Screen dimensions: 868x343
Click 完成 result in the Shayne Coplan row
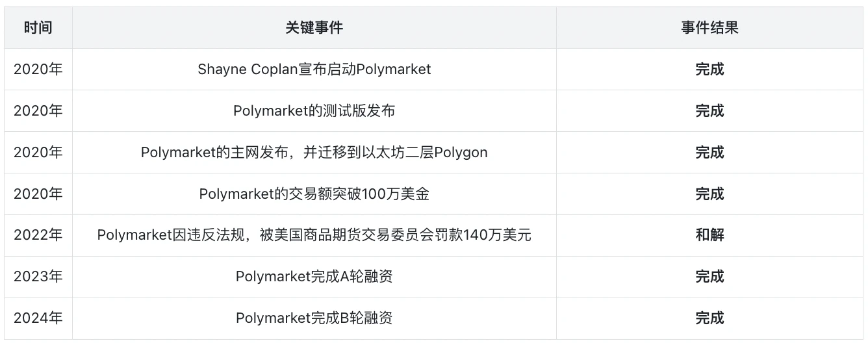[709, 70]
